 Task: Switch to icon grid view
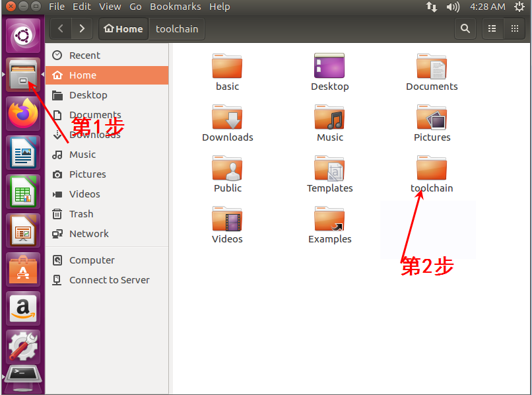(x=514, y=28)
